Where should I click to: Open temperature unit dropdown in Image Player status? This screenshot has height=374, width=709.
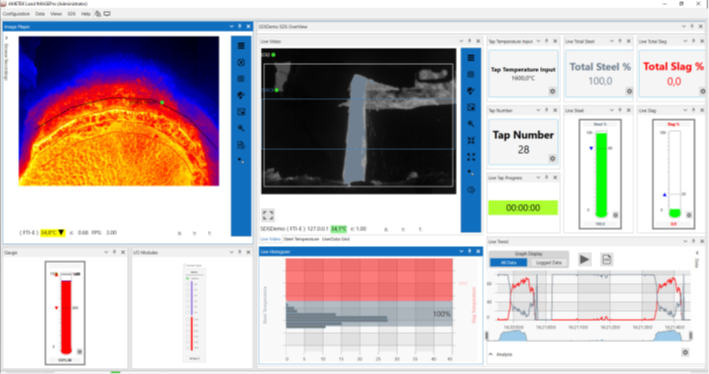coord(61,232)
